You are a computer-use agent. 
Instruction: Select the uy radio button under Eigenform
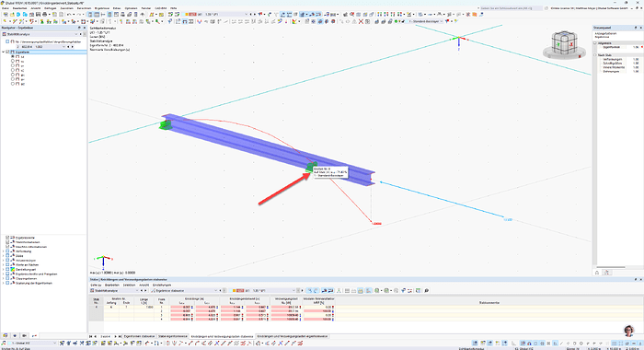coord(13,65)
